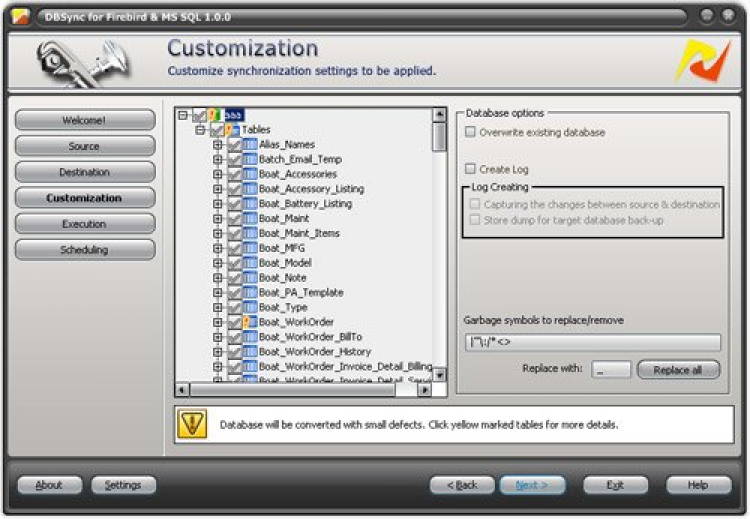Click the Boat_WorkOrder_BillTo table icon
The width and height of the screenshot is (750, 519).
pyautogui.click(x=250, y=337)
